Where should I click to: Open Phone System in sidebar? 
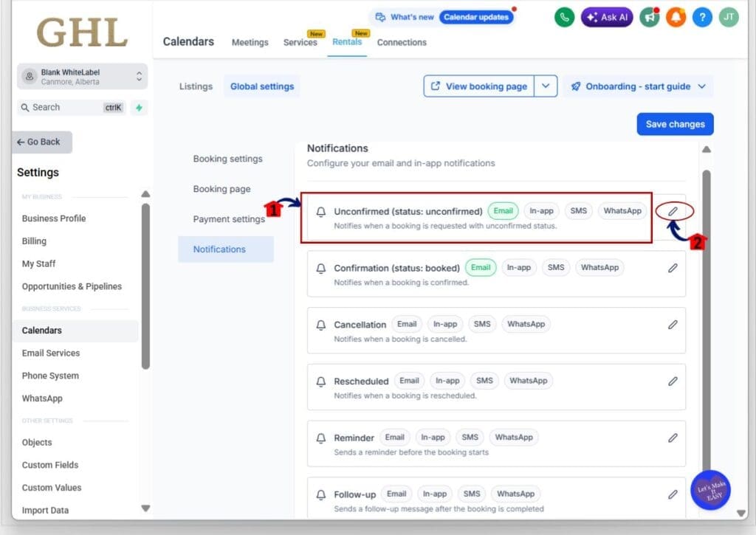(50, 376)
